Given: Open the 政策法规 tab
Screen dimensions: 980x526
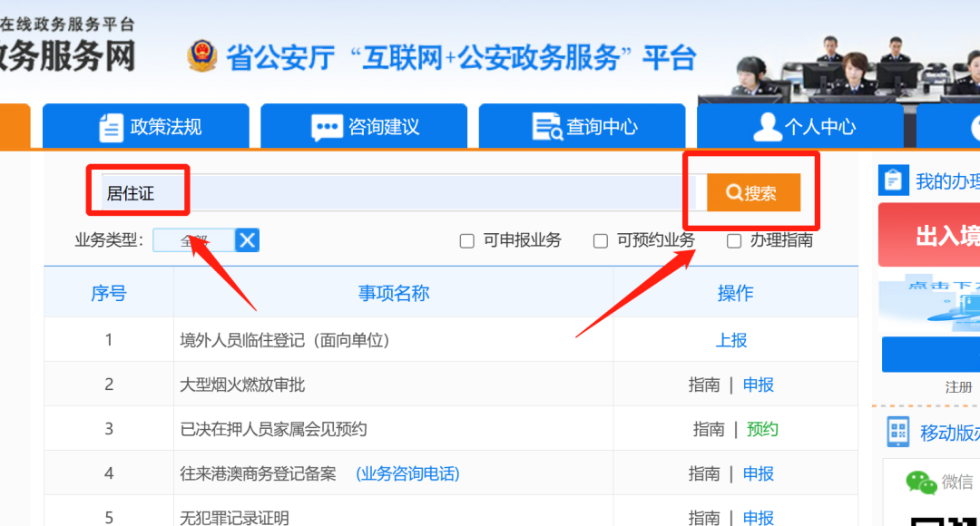Looking at the screenshot, I should click(x=145, y=126).
